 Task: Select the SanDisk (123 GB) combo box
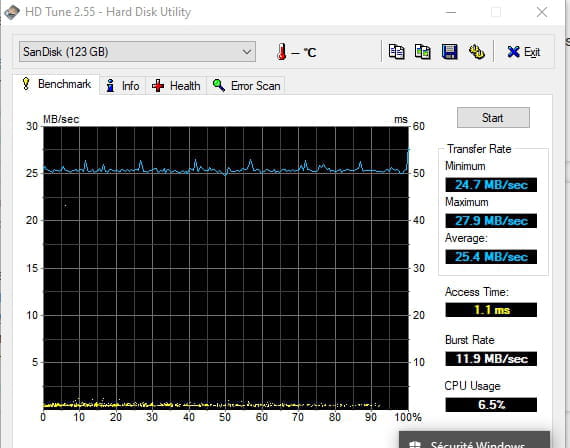click(137, 52)
